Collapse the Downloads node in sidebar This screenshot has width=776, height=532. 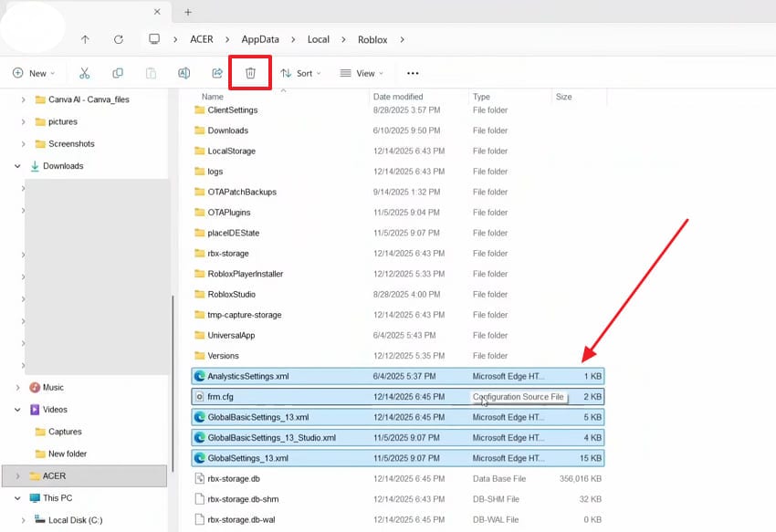[x=18, y=166]
